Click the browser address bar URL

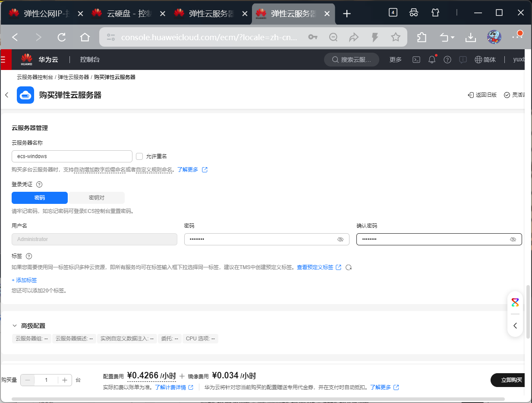[x=209, y=38]
